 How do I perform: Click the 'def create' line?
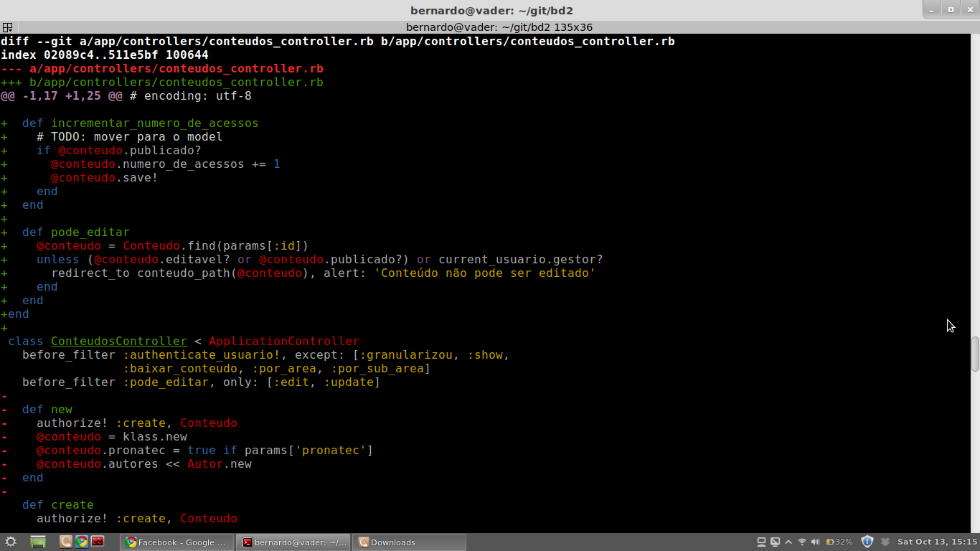click(58, 505)
